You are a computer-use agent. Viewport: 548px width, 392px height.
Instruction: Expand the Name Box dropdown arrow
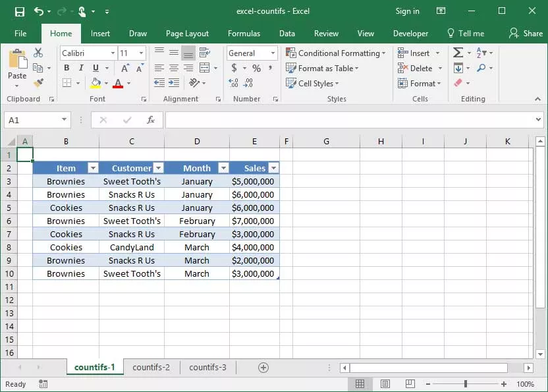[64, 120]
